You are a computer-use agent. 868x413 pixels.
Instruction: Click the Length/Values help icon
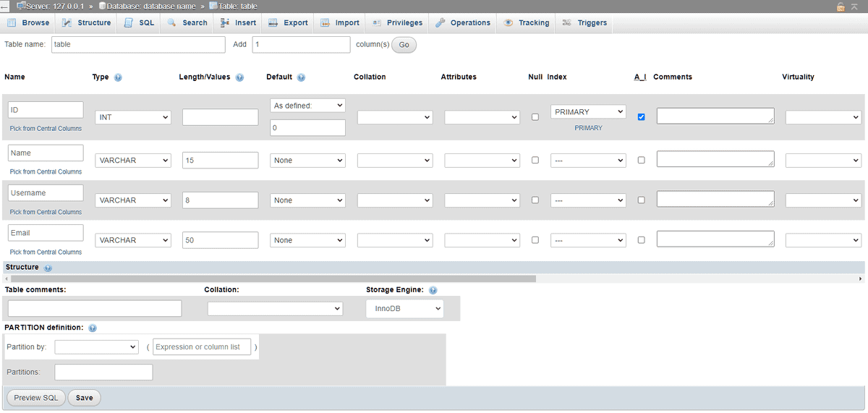coord(239,77)
